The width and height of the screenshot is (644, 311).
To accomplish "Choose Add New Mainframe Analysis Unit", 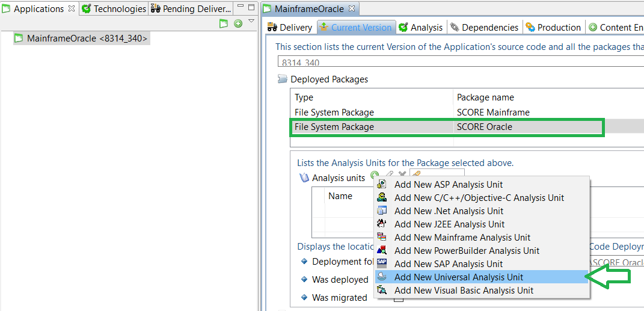I will click(462, 238).
